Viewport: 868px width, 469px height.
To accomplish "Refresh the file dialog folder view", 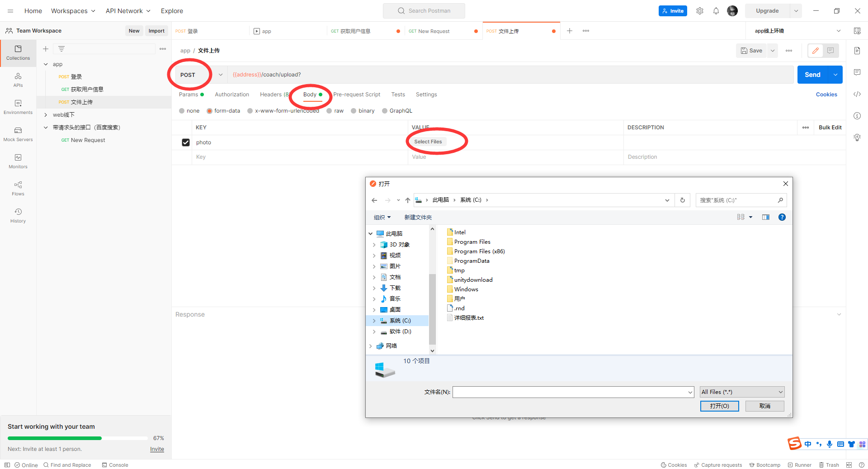I will point(683,200).
